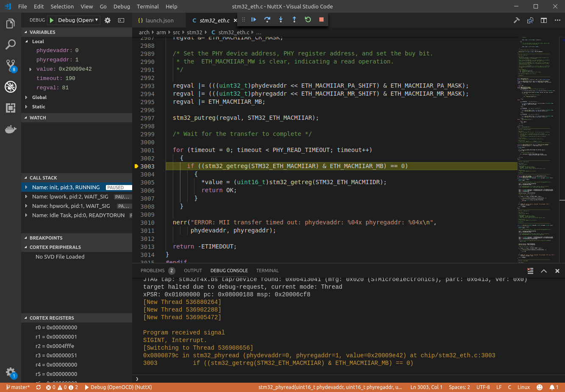
Task: Open the Terminal menu
Action: tap(147, 6)
